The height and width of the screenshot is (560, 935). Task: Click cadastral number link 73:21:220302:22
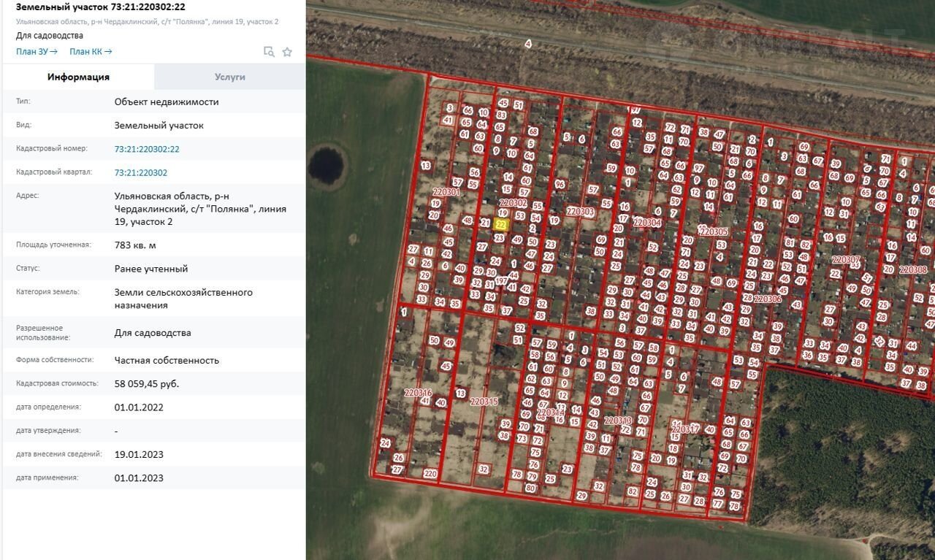[147, 149]
